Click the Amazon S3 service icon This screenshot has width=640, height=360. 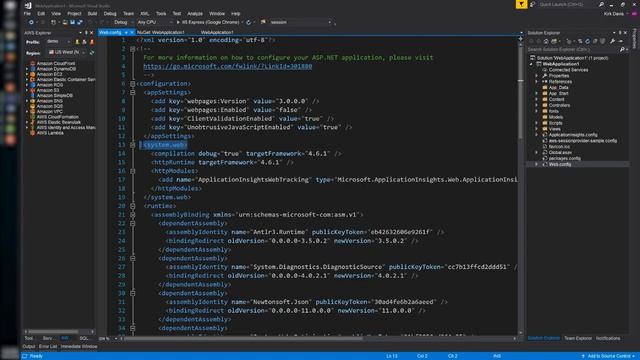[32, 90]
